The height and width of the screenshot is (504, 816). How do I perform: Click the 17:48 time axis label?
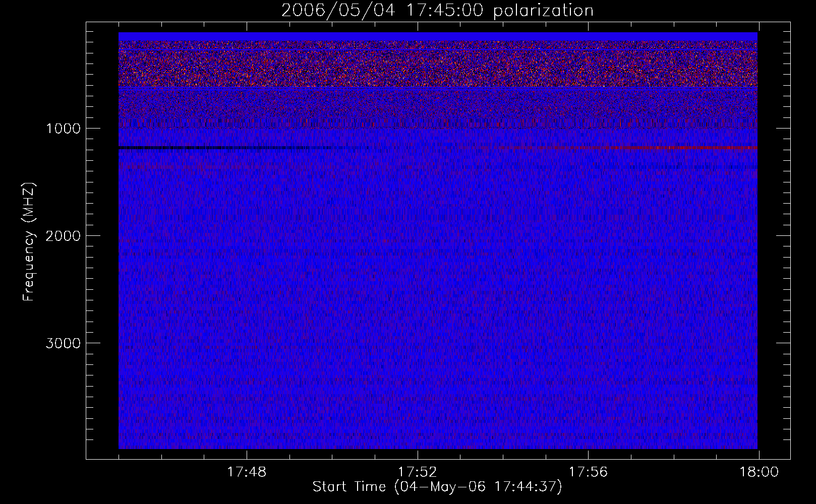pos(247,472)
